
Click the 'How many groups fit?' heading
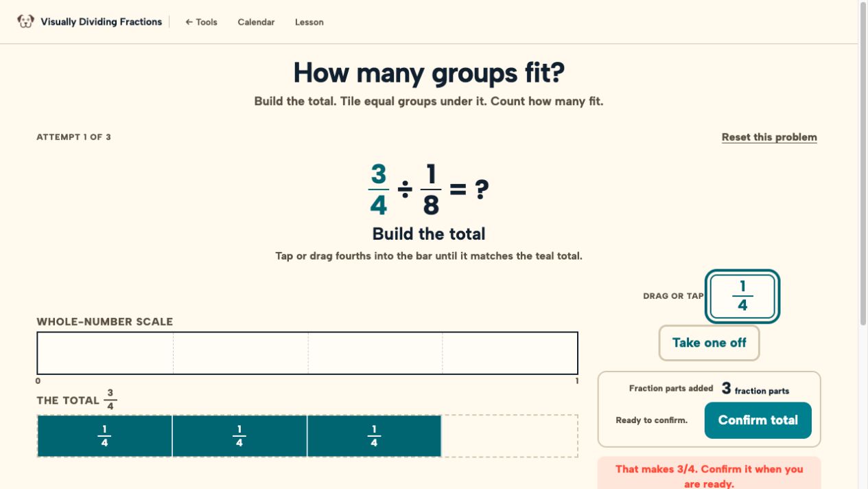[x=430, y=73]
